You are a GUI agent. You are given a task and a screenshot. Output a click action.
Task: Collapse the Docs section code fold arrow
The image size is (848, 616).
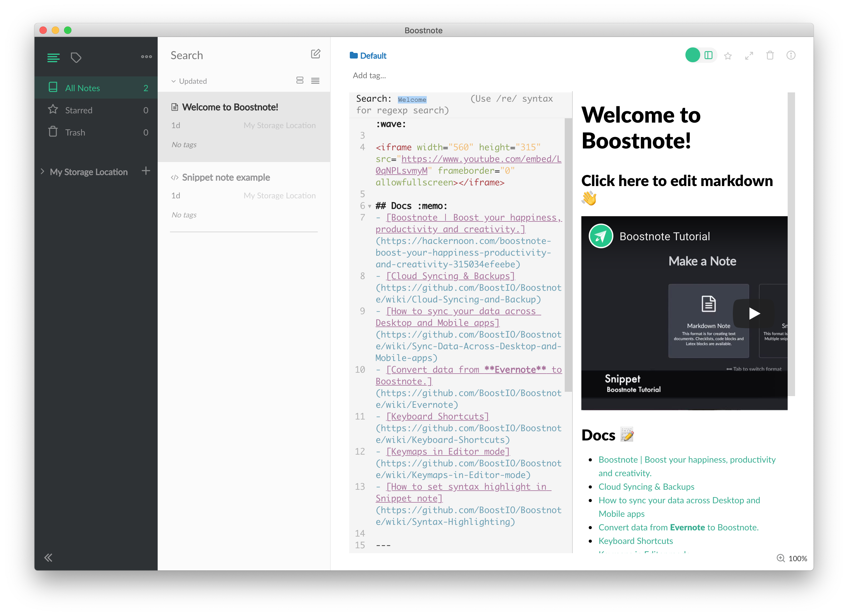[369, 206]
